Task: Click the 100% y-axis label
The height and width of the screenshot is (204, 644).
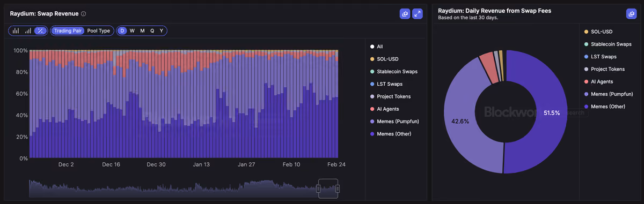Action: pos(20,50)
